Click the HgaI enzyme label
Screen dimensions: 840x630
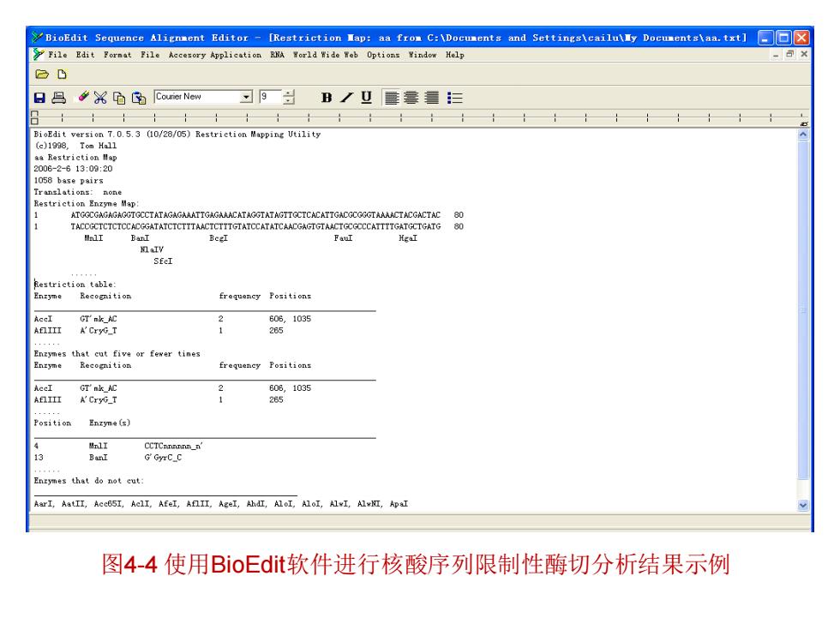[x=408, y=238]
